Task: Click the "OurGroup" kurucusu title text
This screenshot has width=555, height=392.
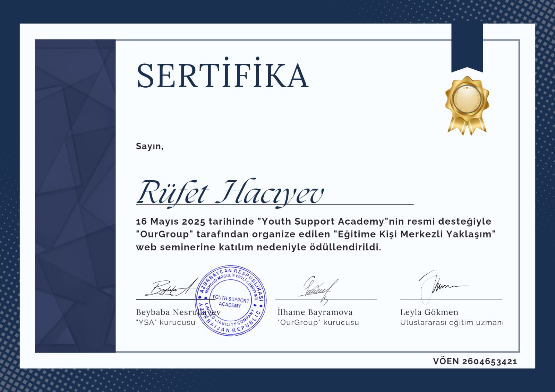Action: click(x=318, y=323)
